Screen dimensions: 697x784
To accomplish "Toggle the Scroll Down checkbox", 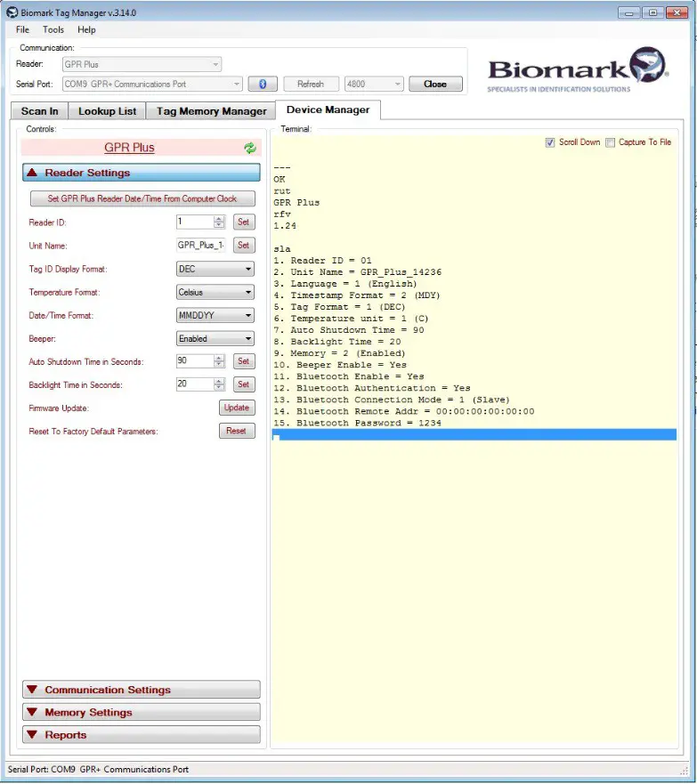I will 550,142.
